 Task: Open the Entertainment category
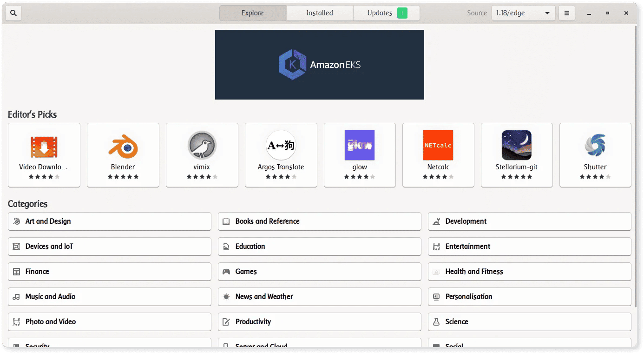coord(530,247)
